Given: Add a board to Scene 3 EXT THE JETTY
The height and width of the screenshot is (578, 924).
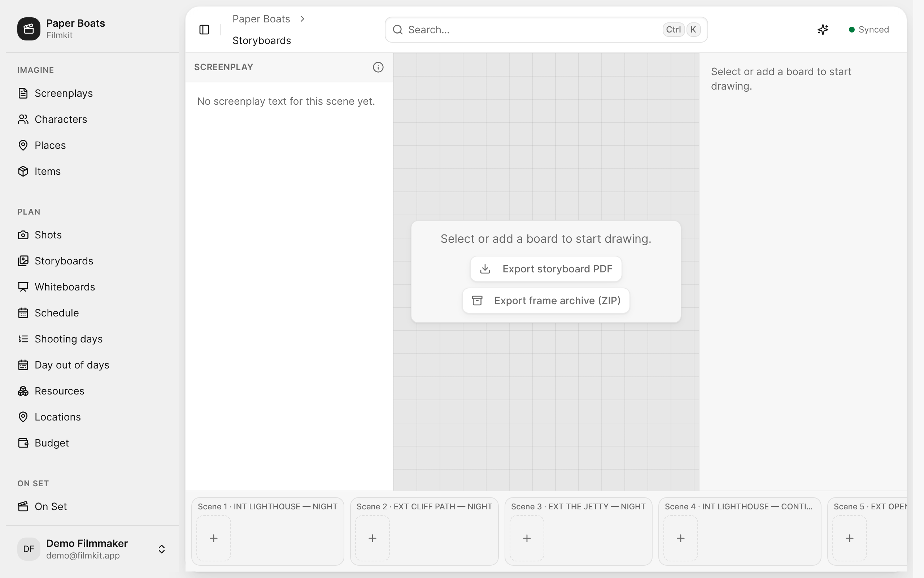Looking at the screenshot, I should [527, 538].
